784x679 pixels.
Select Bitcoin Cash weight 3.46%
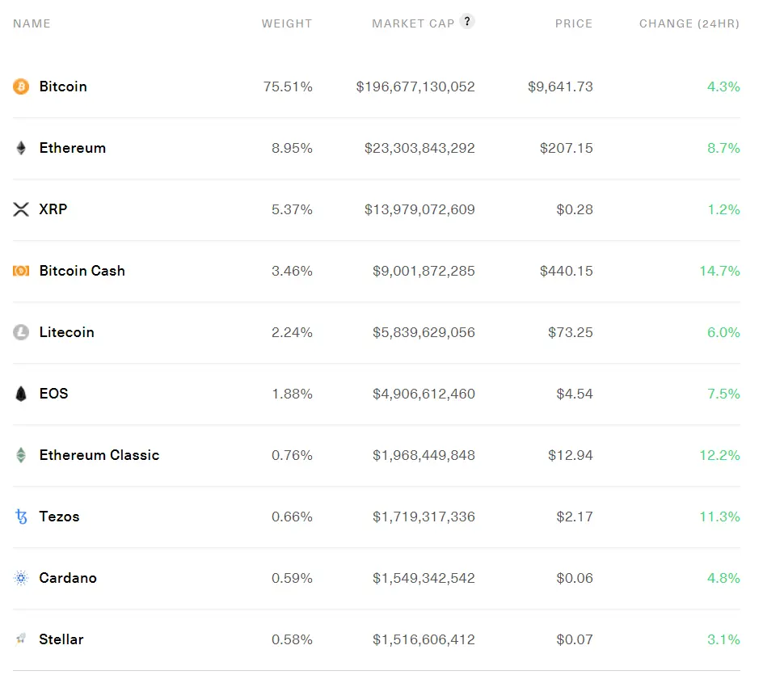click(x=292, y=271)
